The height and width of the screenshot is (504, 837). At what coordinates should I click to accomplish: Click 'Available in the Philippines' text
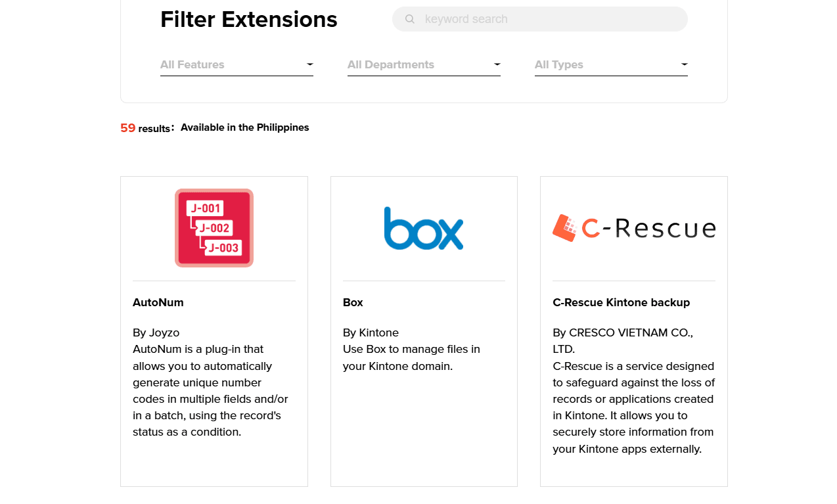pos(245,127)
